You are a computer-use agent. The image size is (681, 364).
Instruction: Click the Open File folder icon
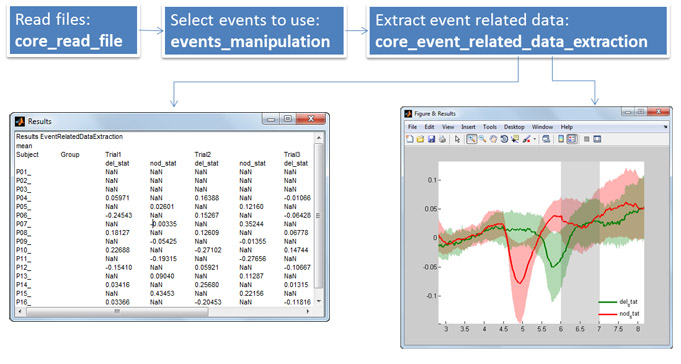pos(420,139)
